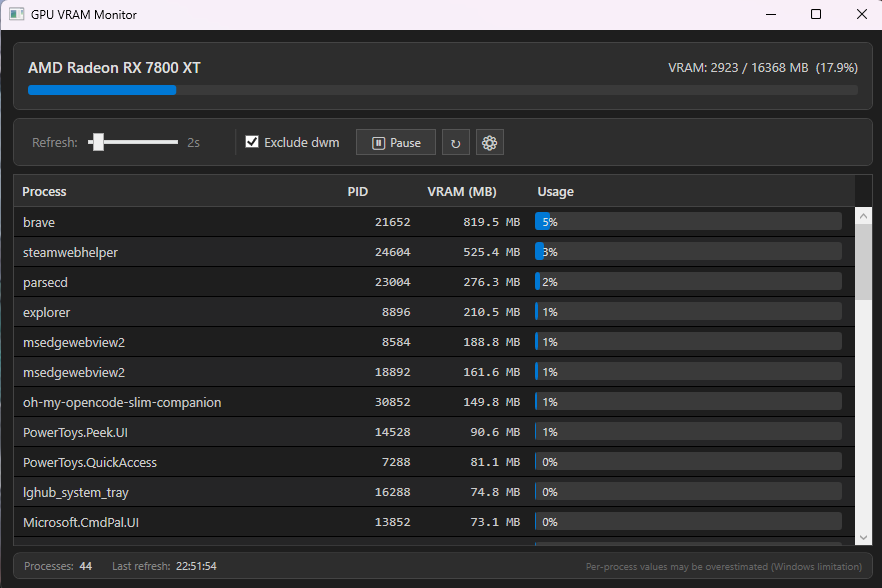Select oh-my-opencode-slim-companion process

pos(122,402)
